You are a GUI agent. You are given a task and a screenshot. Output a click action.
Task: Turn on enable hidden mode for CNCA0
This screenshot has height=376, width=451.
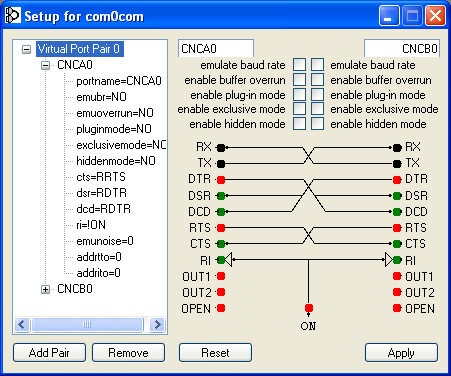point(299,124)
